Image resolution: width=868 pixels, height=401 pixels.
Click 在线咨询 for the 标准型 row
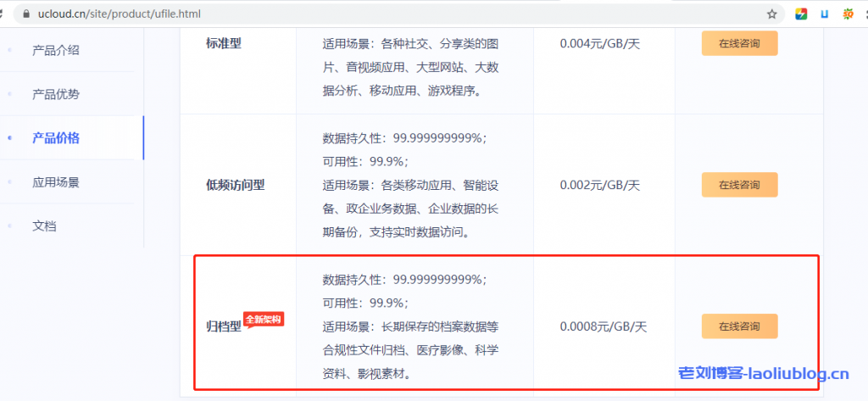739,43
